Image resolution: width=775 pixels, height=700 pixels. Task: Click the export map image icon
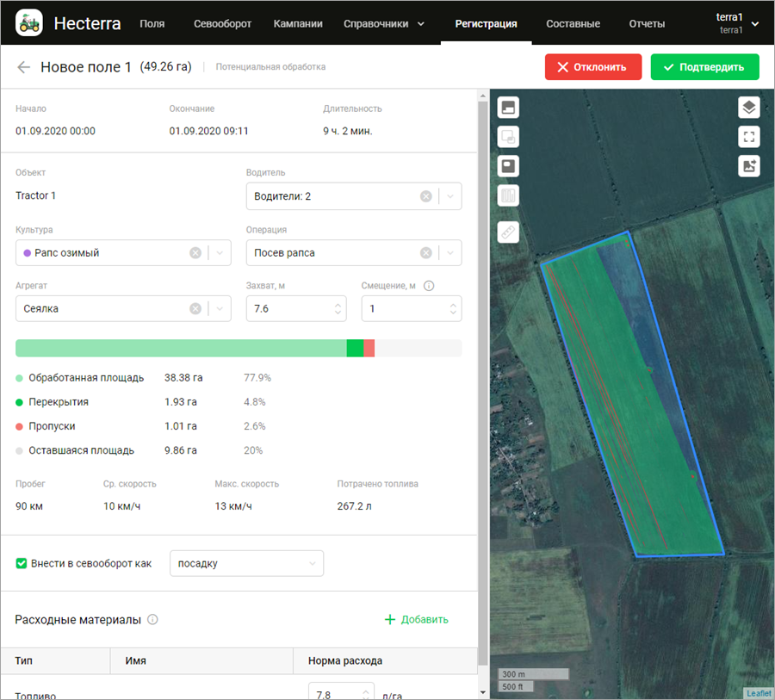(748, 166)
